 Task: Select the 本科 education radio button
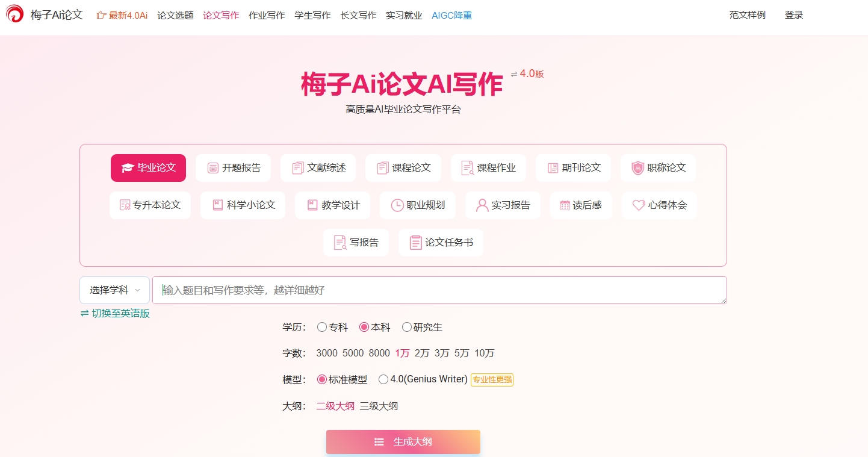click(364, 328)
